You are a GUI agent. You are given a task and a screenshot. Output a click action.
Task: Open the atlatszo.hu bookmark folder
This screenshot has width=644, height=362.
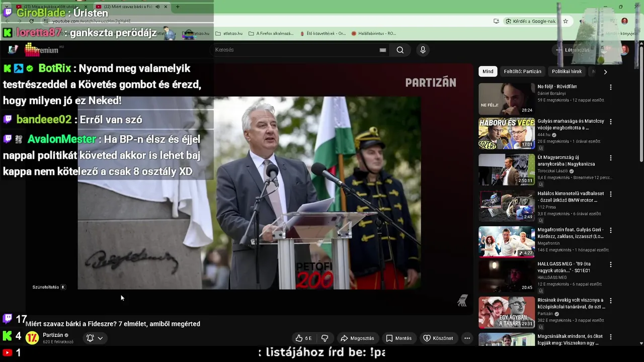(x=229, y=34)
